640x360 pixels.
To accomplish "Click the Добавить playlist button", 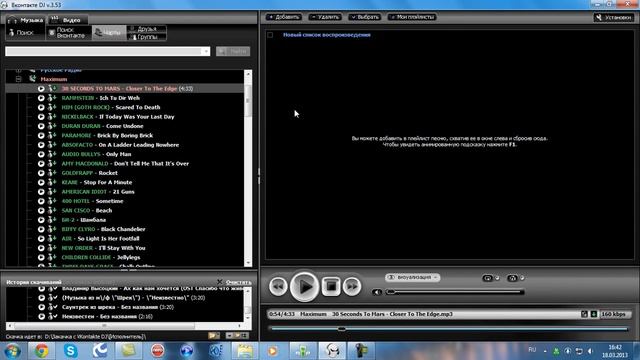I will click(x=284, y=17).
